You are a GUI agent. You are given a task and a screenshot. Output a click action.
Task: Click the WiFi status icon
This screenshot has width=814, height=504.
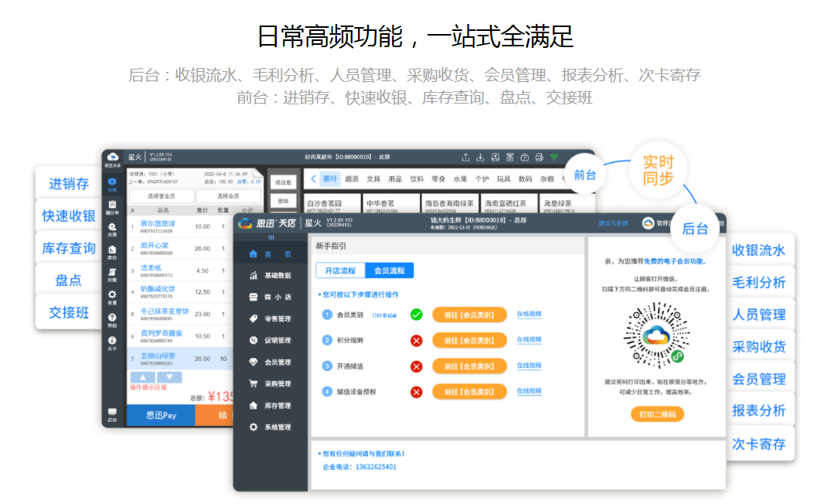553,158
